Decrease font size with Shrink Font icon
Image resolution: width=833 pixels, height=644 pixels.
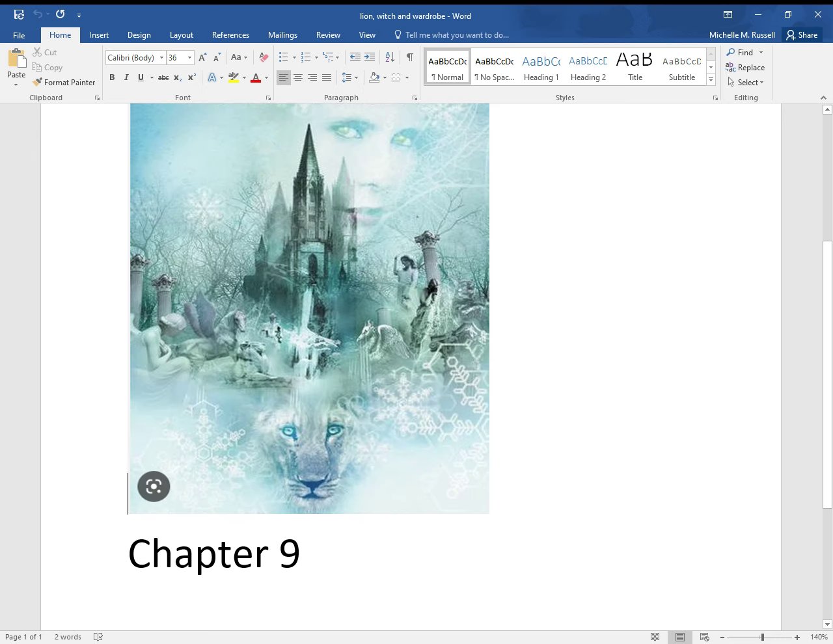pyautogui.click(x=217, y=58)
